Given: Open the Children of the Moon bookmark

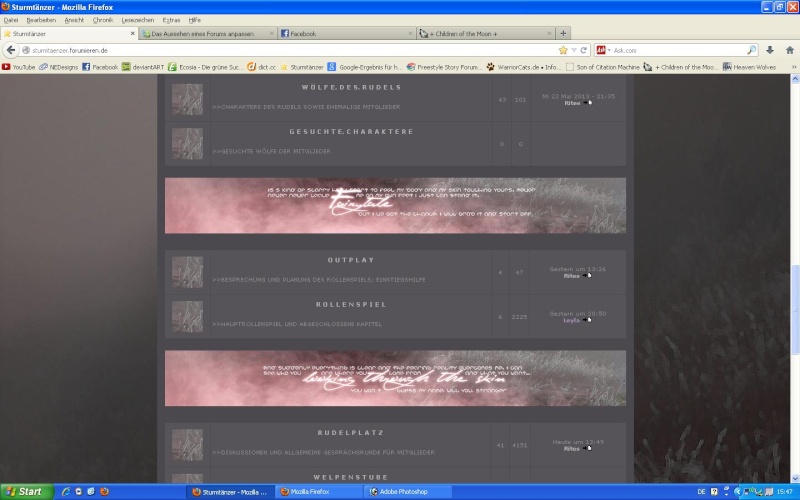Looking at the screenshot, I should point(681,67).
